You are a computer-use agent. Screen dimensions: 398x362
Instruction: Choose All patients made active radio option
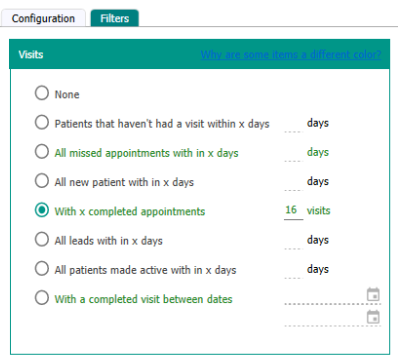(42, 269)
